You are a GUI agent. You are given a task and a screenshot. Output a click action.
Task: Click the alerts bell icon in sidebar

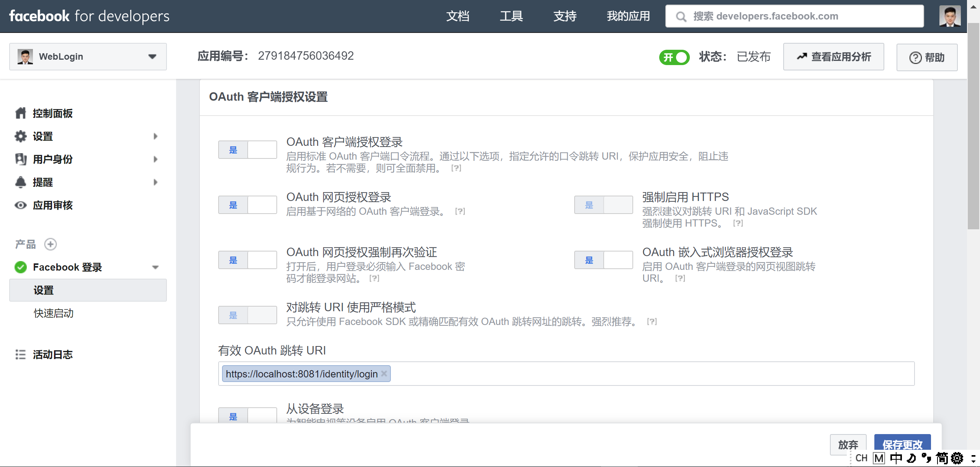coord(21,182)
